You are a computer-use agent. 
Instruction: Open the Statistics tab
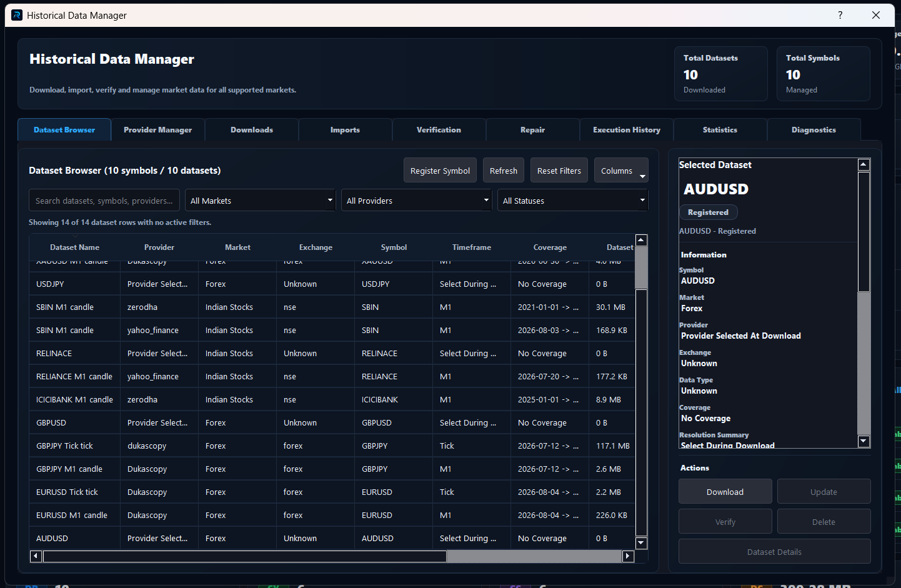720,130
